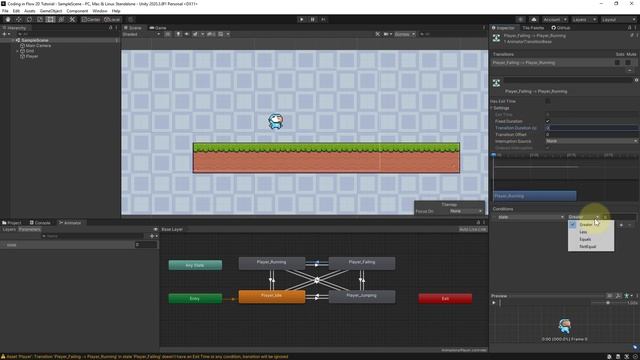Click the Hierarchy add object plus button
This screenshot has height=360, width=640.
(5, 34)
